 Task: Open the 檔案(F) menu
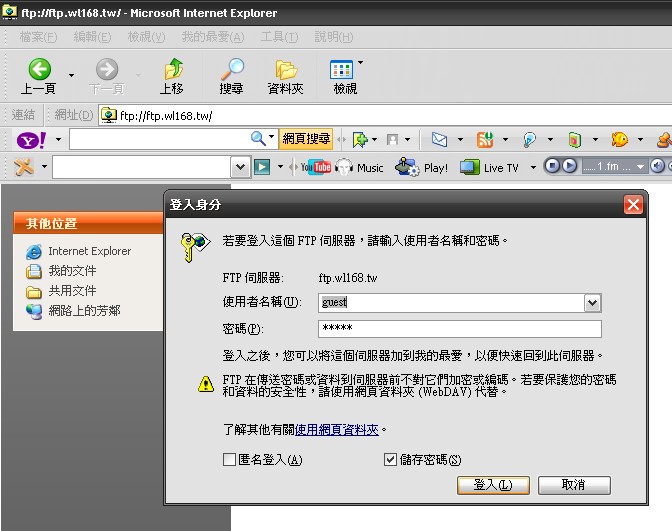click(38, 37)
